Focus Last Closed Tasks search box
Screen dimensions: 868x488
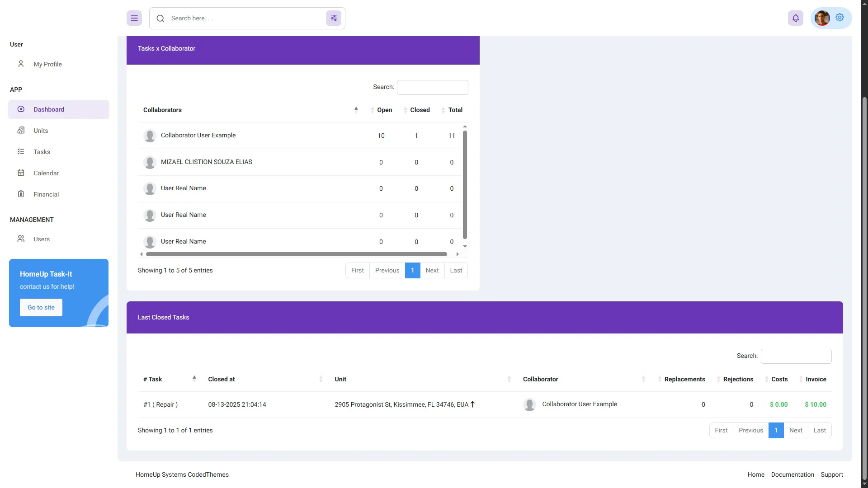point(796,356)
